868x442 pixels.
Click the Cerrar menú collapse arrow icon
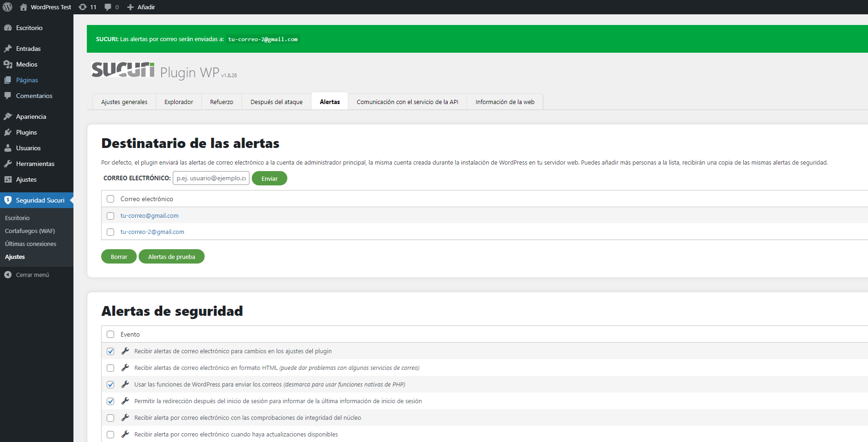tap(8, 275)
